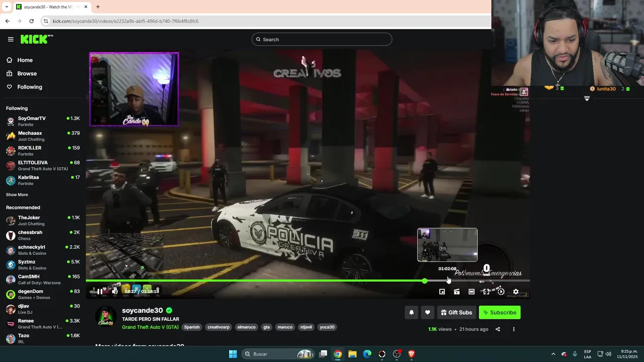
Task: Turn on notifications with the bell button
Action: click(411, 313)
